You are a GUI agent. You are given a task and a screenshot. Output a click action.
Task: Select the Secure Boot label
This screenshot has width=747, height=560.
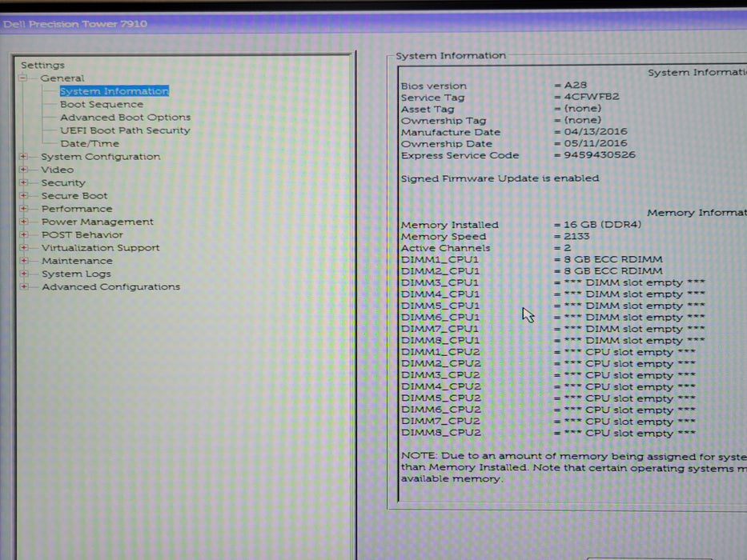pos(74,196)
